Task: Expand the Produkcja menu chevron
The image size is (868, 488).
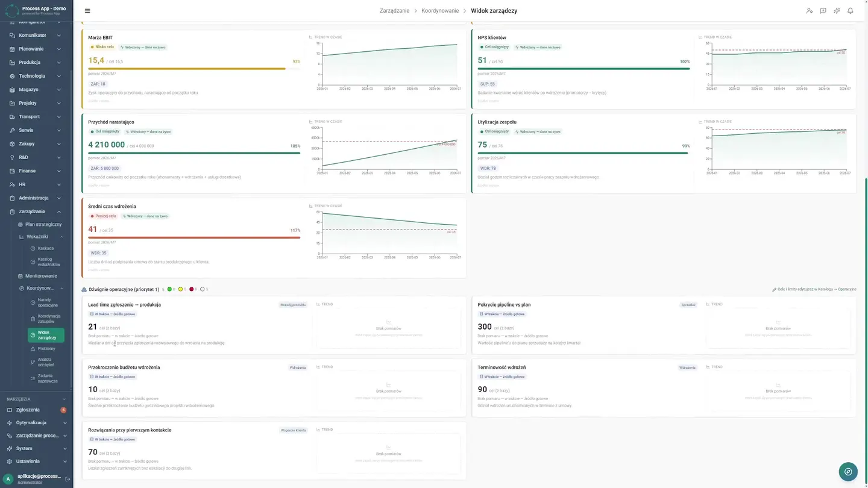Action: click(x=59, y=63)
